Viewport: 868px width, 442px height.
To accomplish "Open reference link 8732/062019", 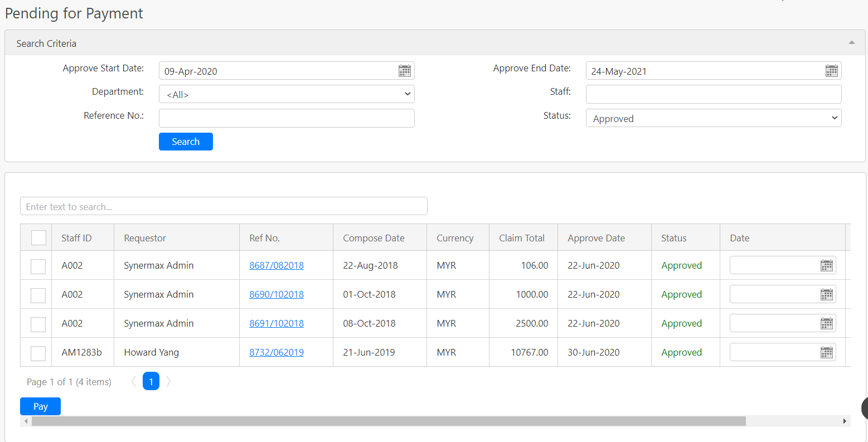I will point(277,352).
